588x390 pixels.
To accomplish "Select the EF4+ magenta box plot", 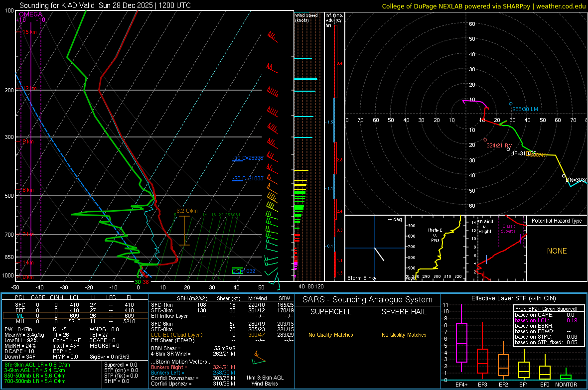I will (461, 338).
